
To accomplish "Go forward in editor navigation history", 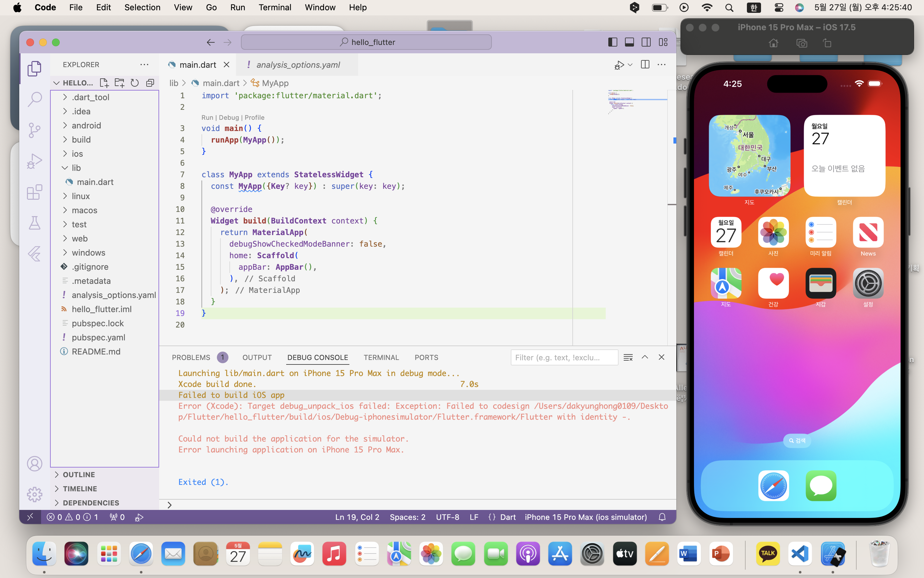I will pos(227,42).
